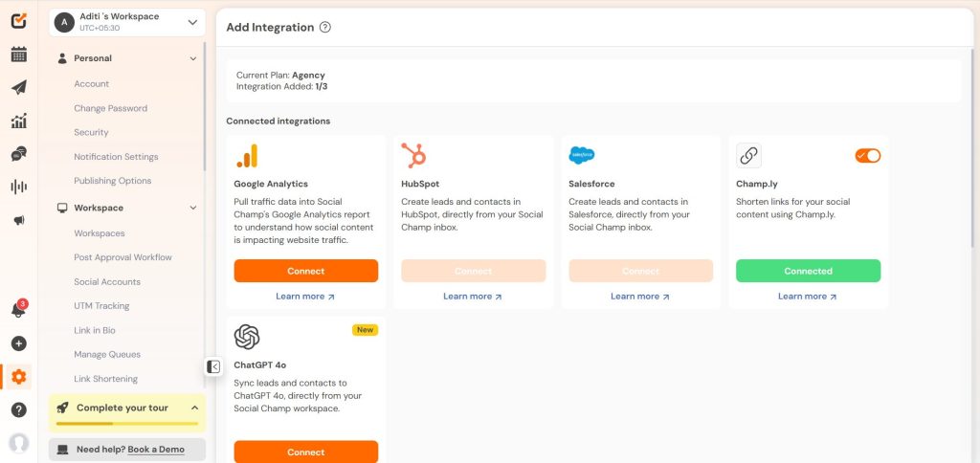
Task: Click the Social Champ logo icon
Action: coord(19,21)
